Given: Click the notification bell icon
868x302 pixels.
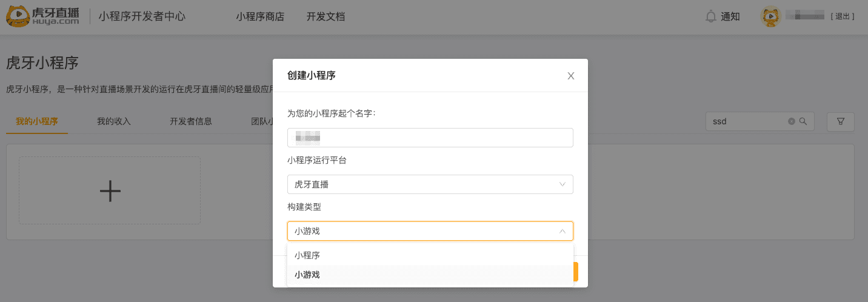Looking at the screenshot, I should [x=711, y=16].
